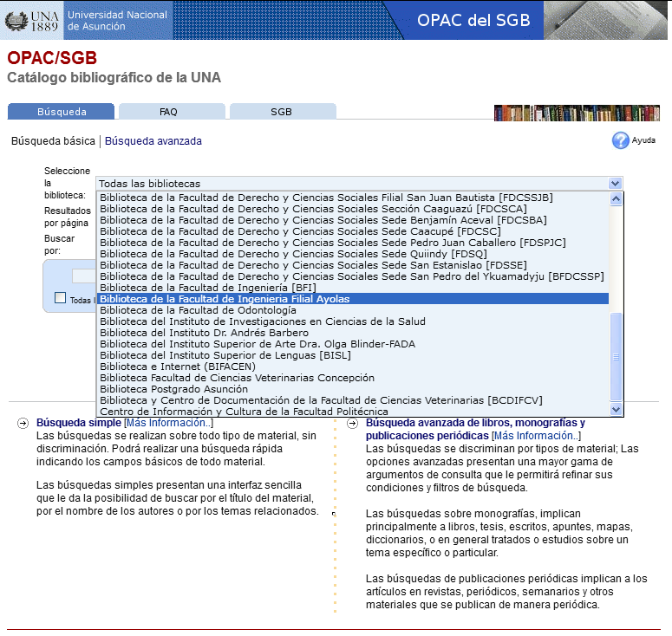Select Búsqueda básica mode
Screen dimensions: 672x636
point(53,141)
